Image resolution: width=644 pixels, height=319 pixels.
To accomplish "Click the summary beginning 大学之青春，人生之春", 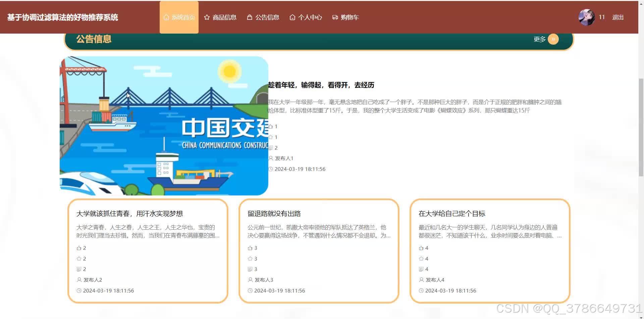I will pos(148,232).
